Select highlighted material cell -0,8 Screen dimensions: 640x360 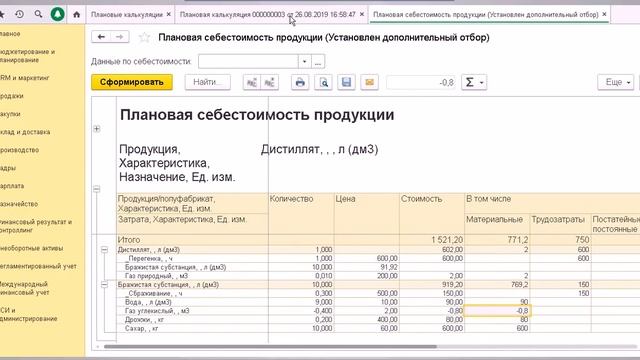pos(498,311)
